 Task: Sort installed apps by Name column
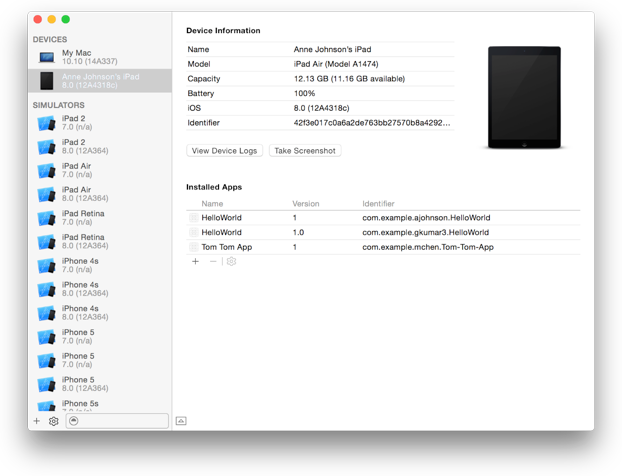point(212,203)
